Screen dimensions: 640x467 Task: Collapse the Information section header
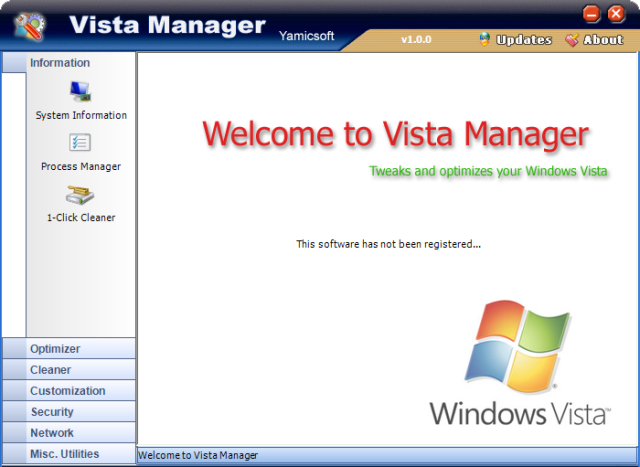pos(69,62)
